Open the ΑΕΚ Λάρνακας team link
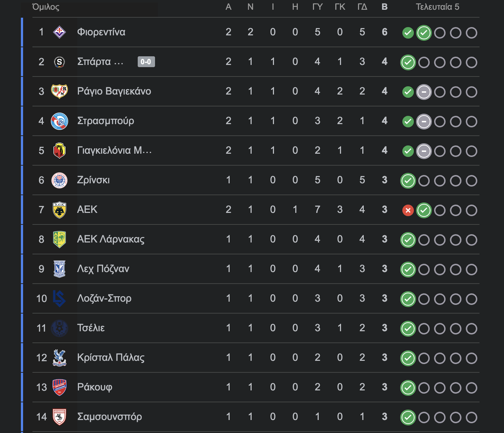504x433 pixels. (x=111, y=239)
